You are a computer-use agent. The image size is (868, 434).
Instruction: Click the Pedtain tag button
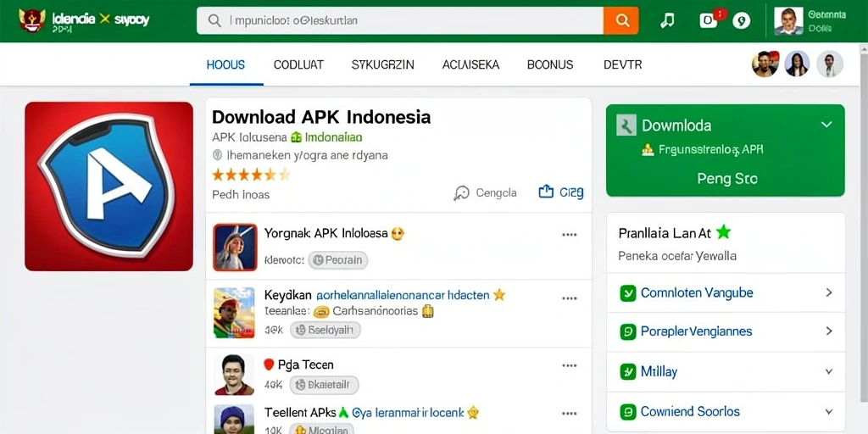click(337, 259)
